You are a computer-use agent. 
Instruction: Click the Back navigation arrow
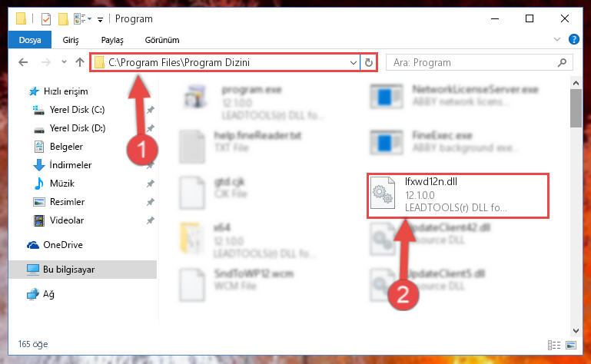[23, 62]
